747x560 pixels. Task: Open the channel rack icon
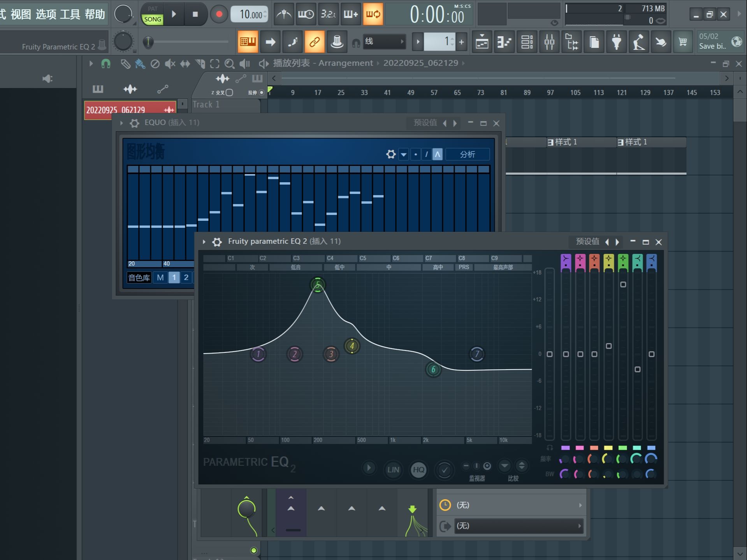tap(527, 42)
